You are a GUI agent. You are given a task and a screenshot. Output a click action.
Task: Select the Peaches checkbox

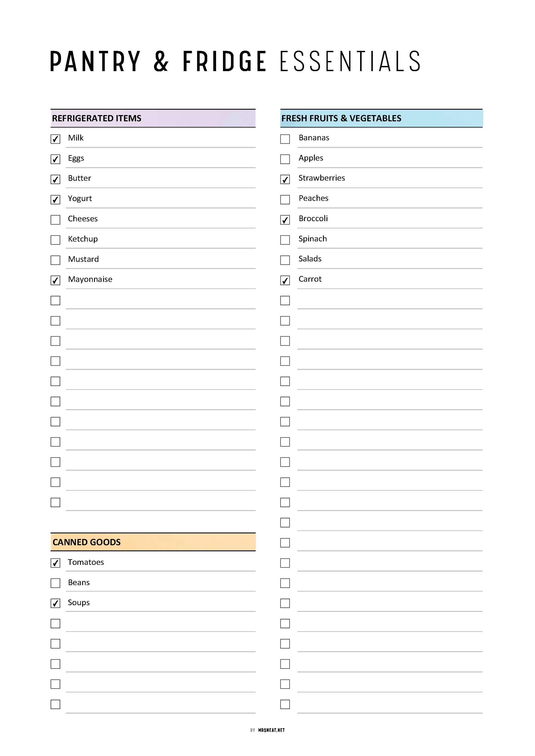coord(285,199)
